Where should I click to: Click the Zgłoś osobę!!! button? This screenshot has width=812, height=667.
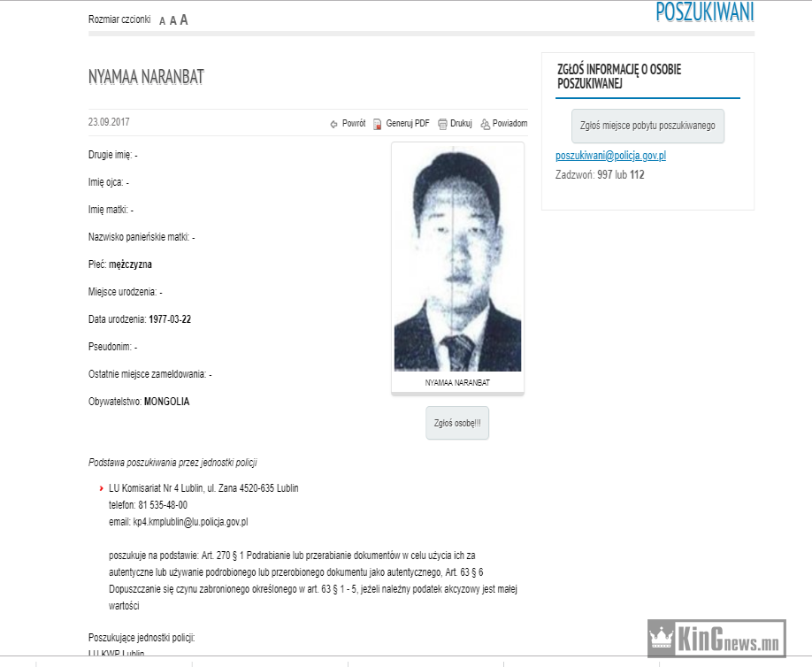tap(457, 423)
